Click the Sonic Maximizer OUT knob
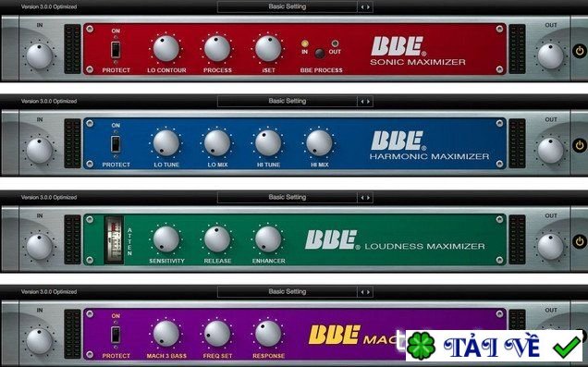The width and height of the screenshot is (588, 367). click(550, 55)
